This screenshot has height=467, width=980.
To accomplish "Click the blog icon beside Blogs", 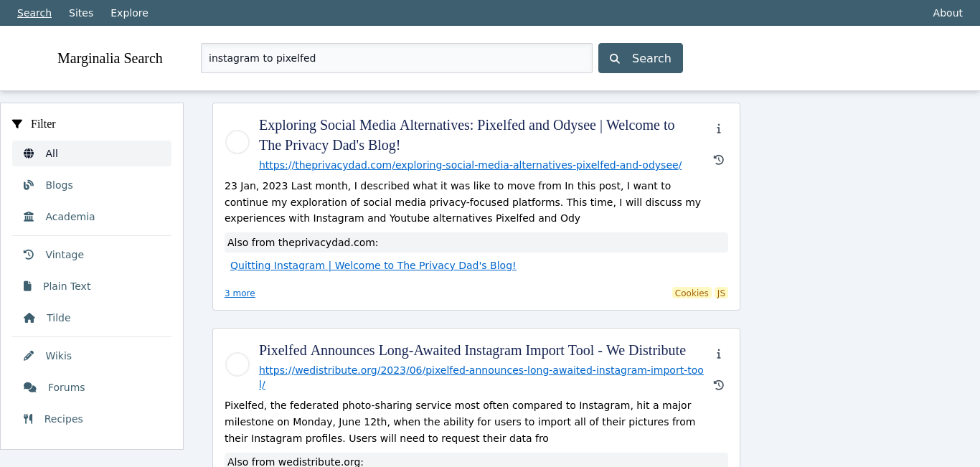I will (29, 185).
